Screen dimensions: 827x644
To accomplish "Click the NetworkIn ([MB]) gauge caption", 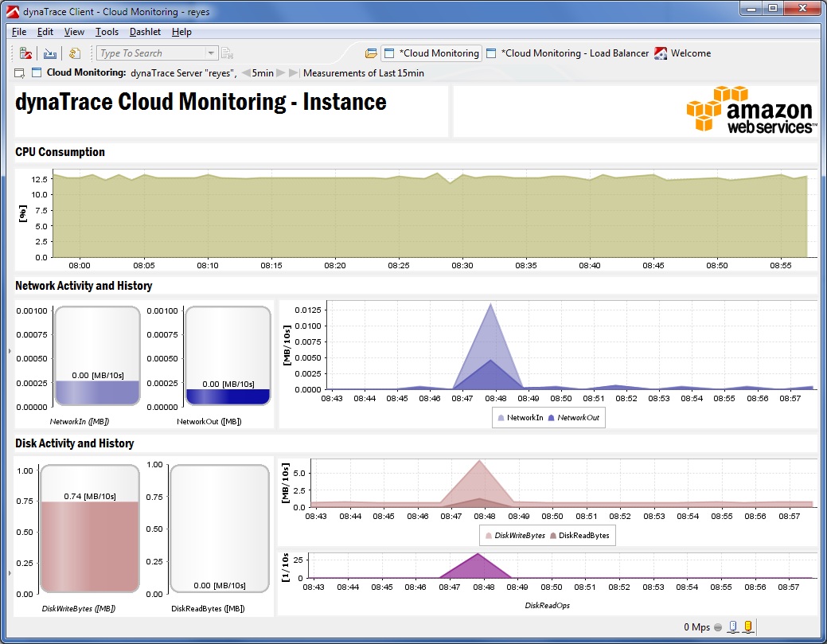I will 79,421.
